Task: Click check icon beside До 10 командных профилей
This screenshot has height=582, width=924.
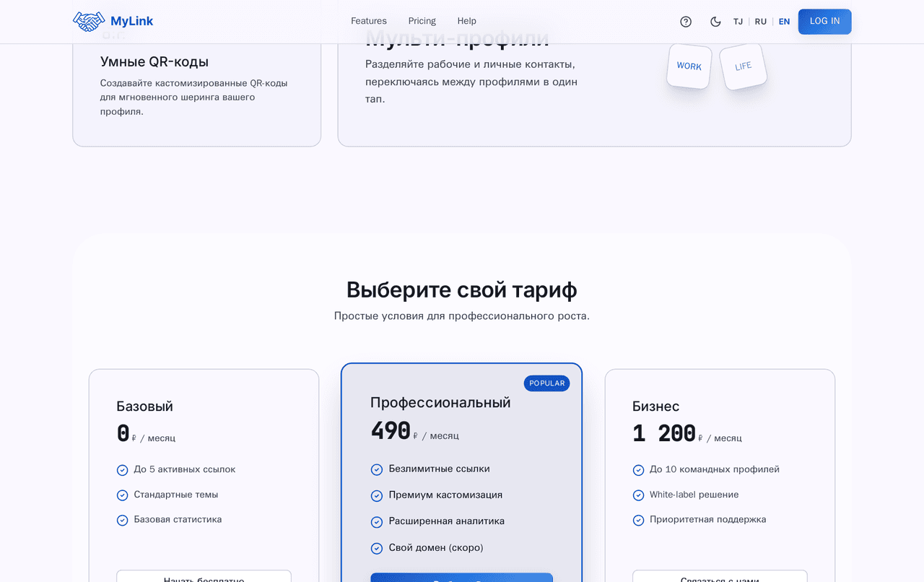Action: pyautogui.click(x=638, y=470)
